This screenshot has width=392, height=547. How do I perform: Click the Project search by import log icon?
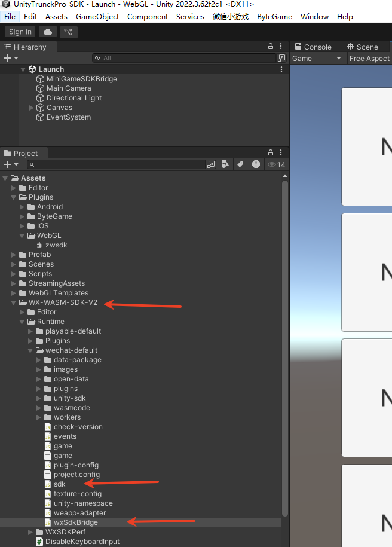[256, 164]
